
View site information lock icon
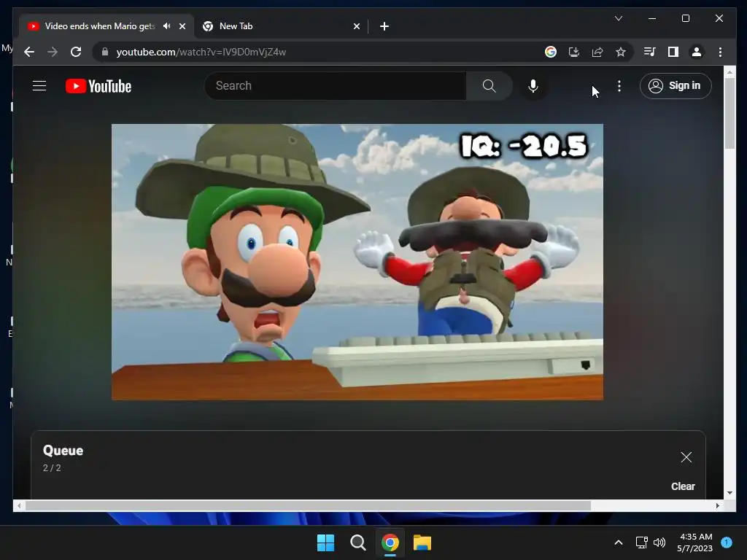click(x=105, y=52)
